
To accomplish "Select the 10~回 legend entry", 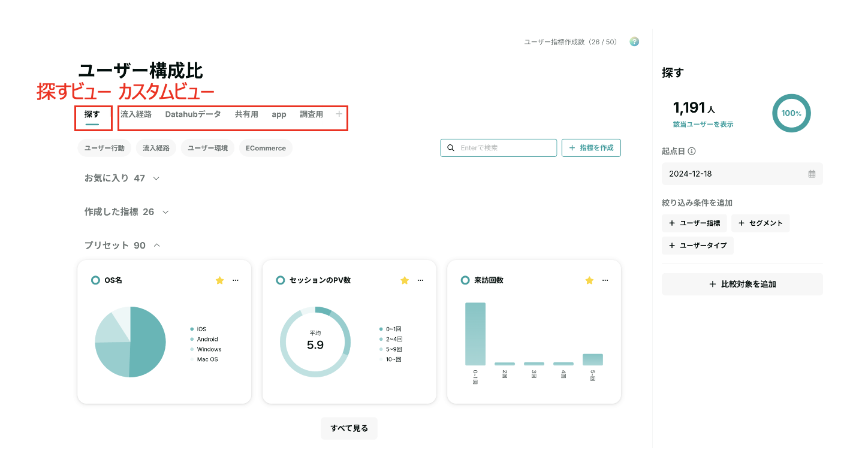I will (390, 359).
